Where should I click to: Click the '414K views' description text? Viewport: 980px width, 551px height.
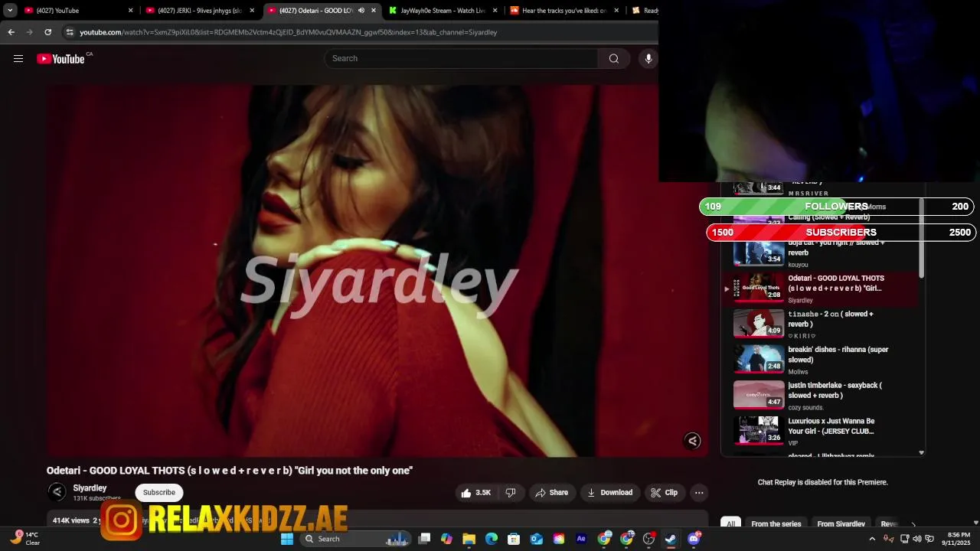70,520
